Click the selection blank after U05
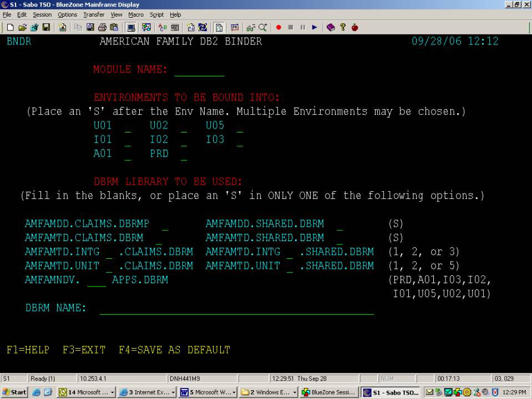Image resolution: width=532 pixels, height=399 pixels. (x=240, y=126)
